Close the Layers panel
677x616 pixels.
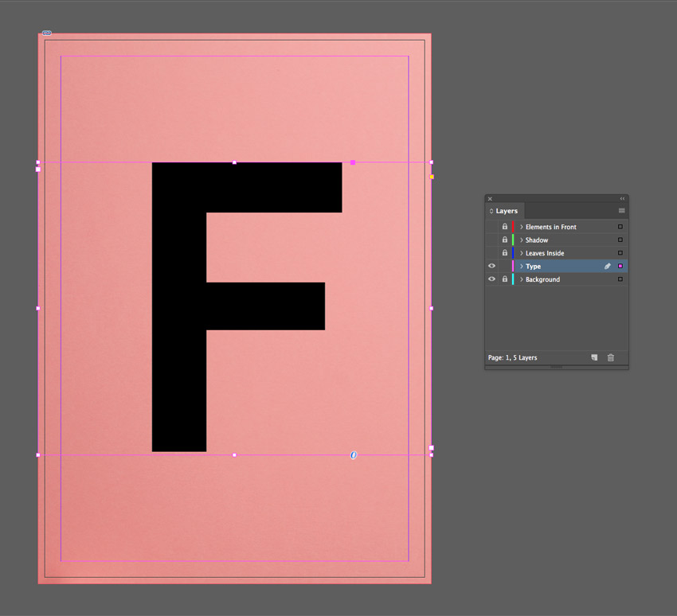490,199
